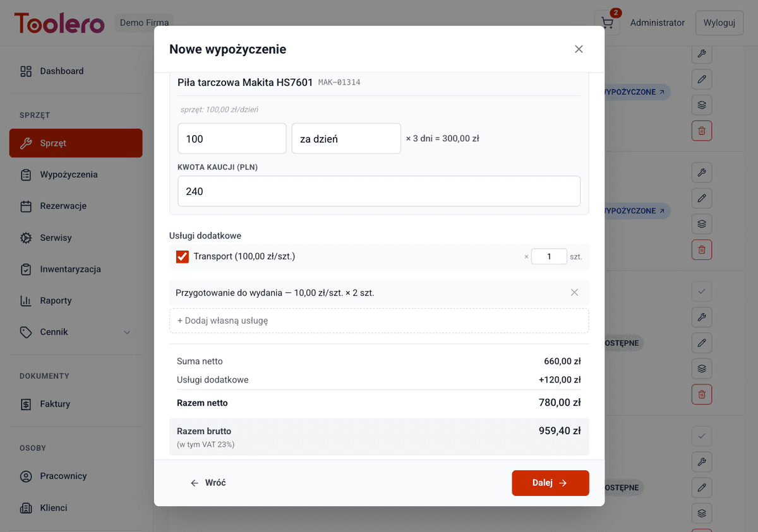Click the Transport quantity field

tap(548, 257)
